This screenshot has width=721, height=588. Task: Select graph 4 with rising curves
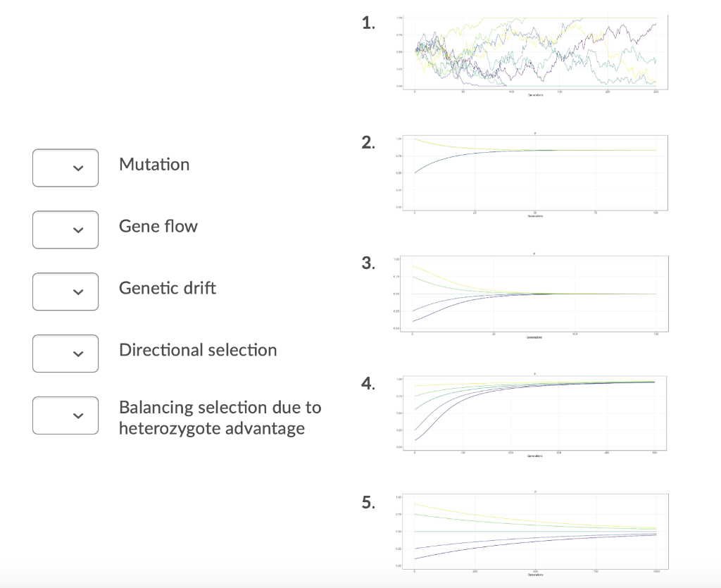(532, 413)
